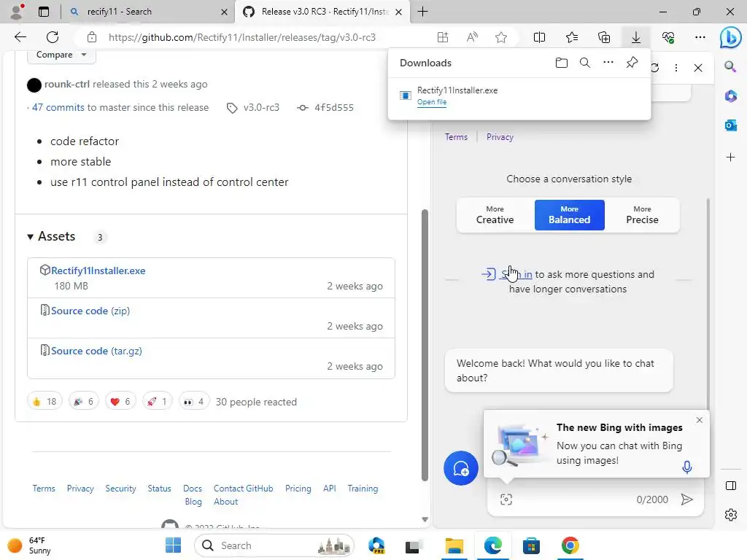Close the Bing chat sidebar panel
The height and width of the screenshot is (560, 747).
[698, 68]
